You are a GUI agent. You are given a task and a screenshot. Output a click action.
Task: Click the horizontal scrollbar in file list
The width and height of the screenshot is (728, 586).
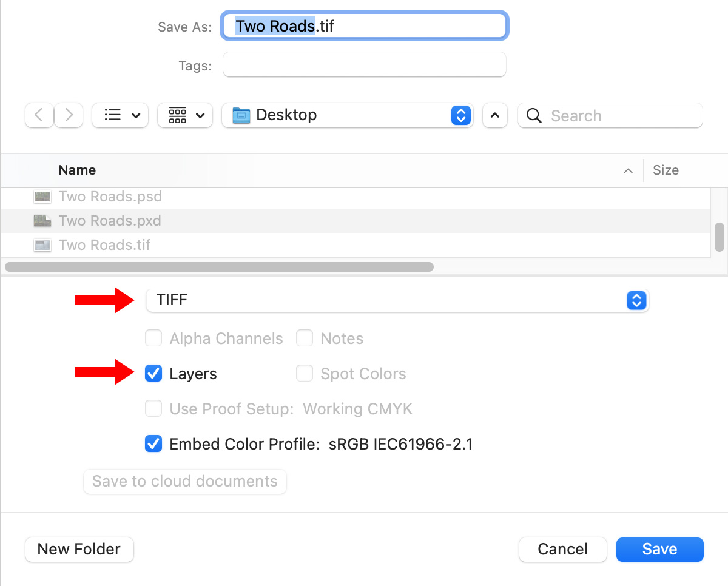(x=218, y=266)
